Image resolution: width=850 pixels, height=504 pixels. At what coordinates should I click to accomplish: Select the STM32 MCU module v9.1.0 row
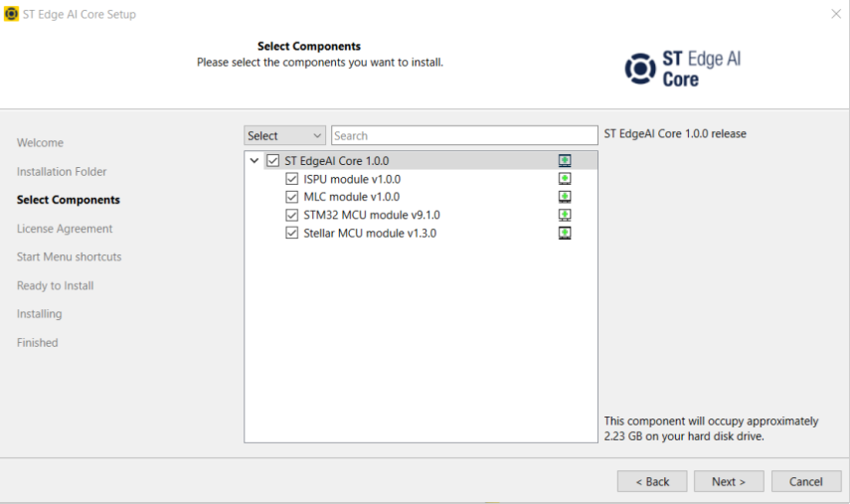click(x=421, y=215)
